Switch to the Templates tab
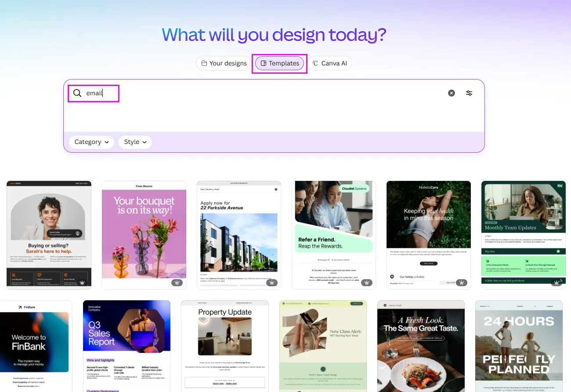 coord(279,63)
